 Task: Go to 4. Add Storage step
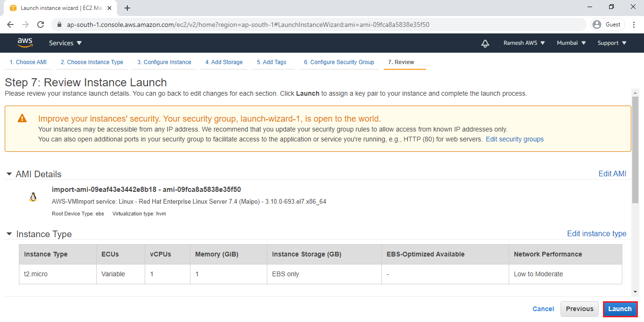(224, 62)
